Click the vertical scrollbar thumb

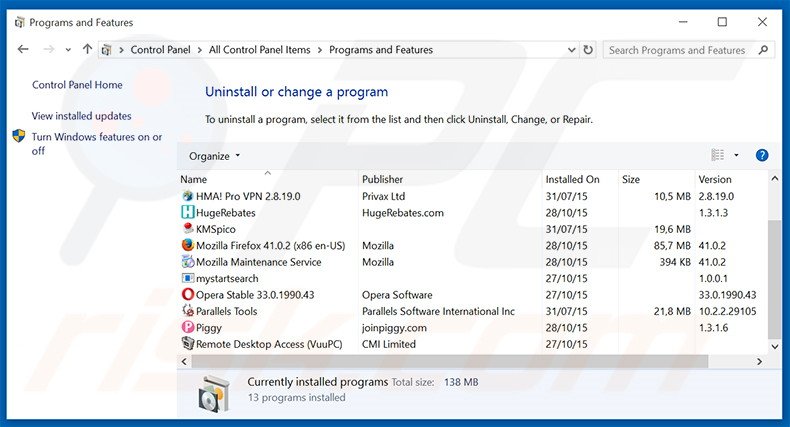click(x=775, y=279)
